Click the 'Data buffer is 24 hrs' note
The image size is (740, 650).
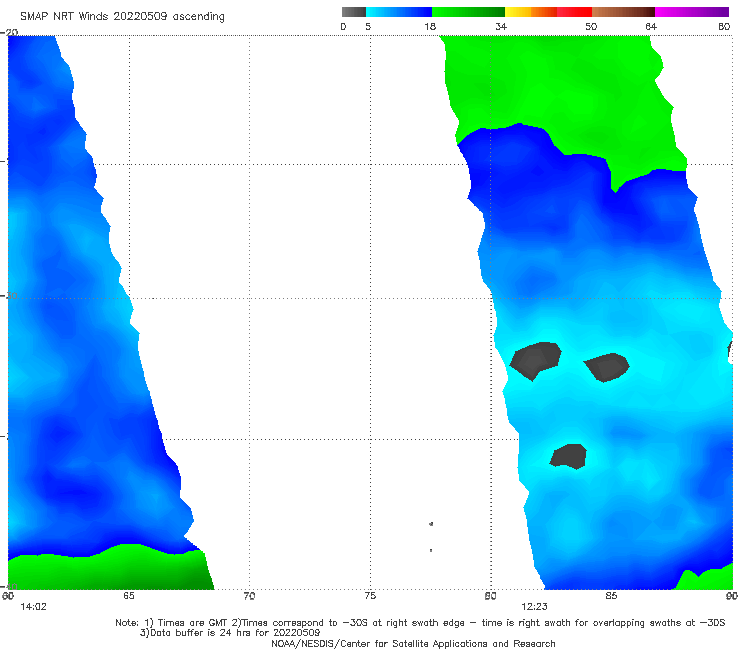coord(230,633)
